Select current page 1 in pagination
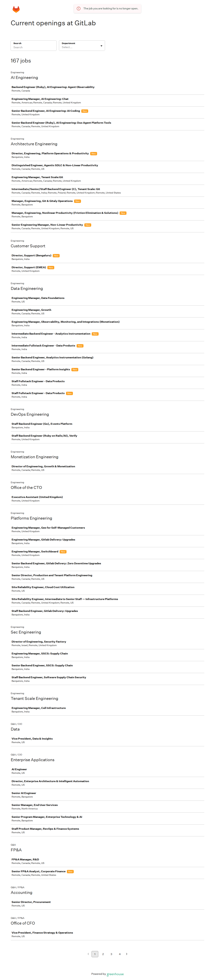 (95, 954)
